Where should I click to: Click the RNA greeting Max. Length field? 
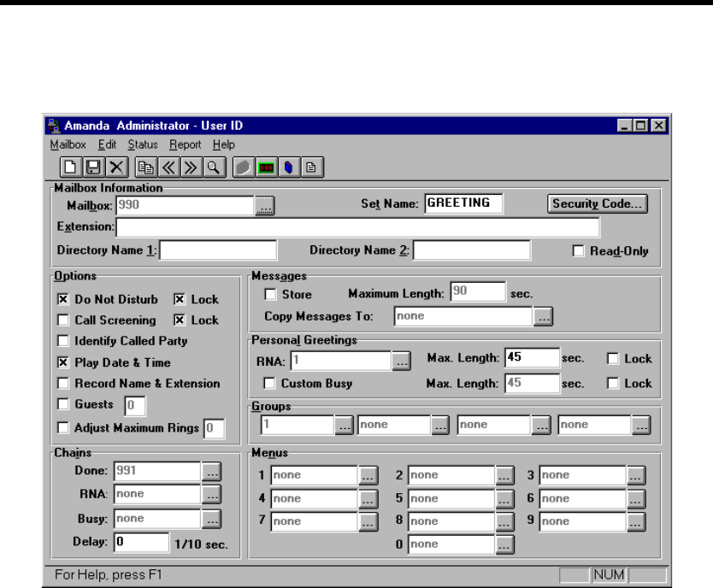[533, 358]
